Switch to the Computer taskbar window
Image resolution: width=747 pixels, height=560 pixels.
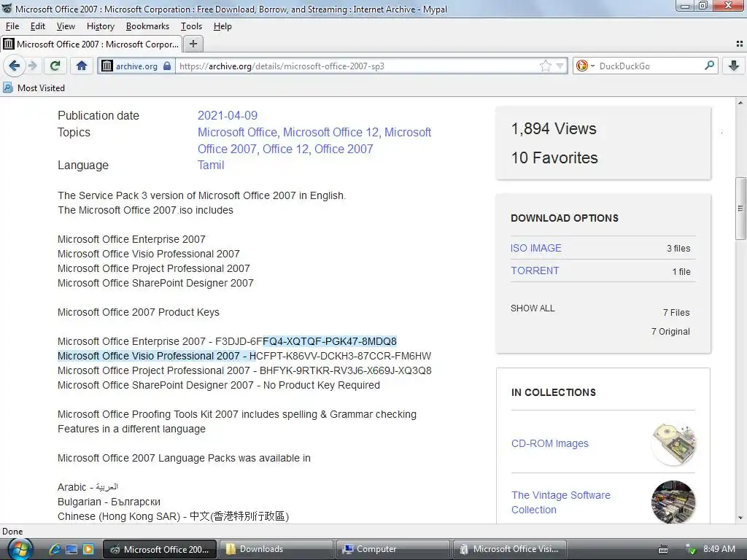(x=393, y=549)
